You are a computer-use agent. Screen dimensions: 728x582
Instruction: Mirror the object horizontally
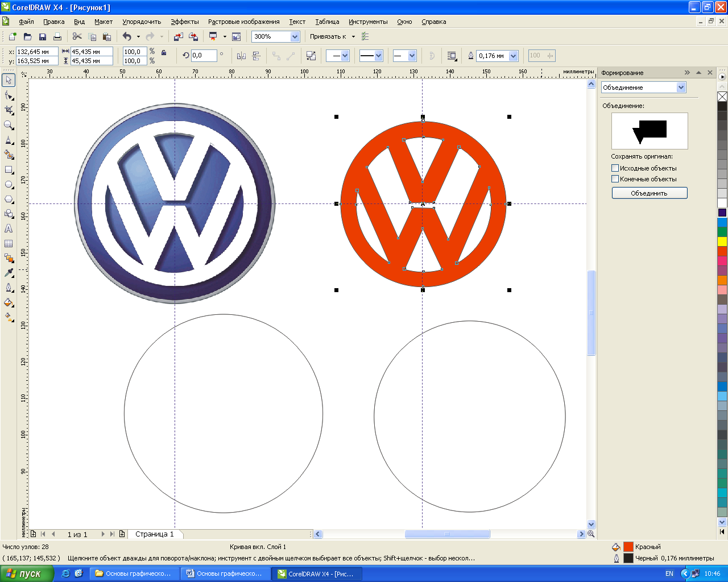(242, 56)
